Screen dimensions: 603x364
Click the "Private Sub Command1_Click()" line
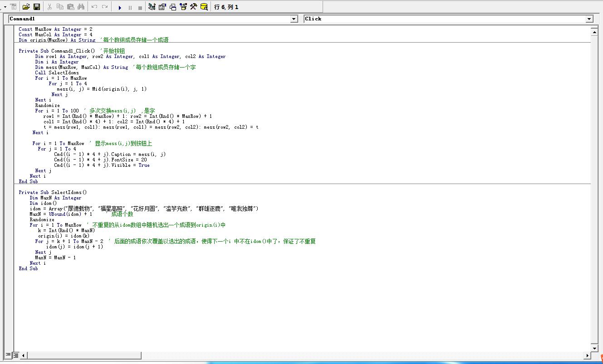coord(72,51)
